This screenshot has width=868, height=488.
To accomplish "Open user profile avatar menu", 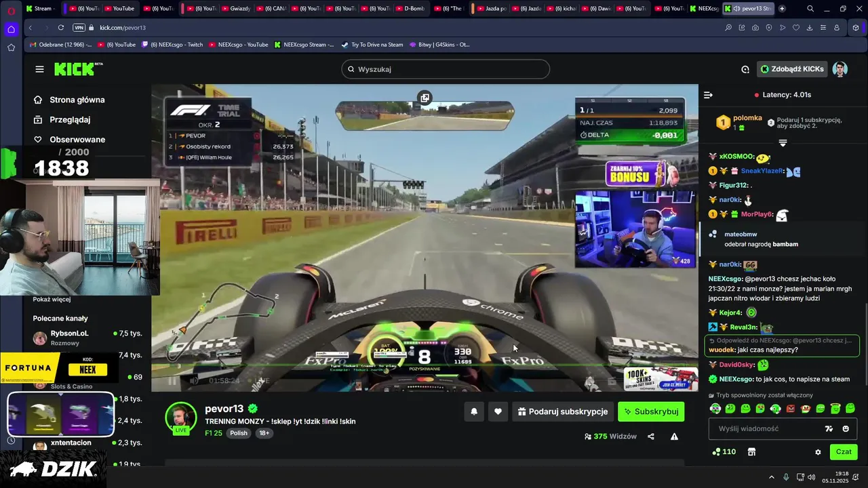I will click(x=840, y=69).
